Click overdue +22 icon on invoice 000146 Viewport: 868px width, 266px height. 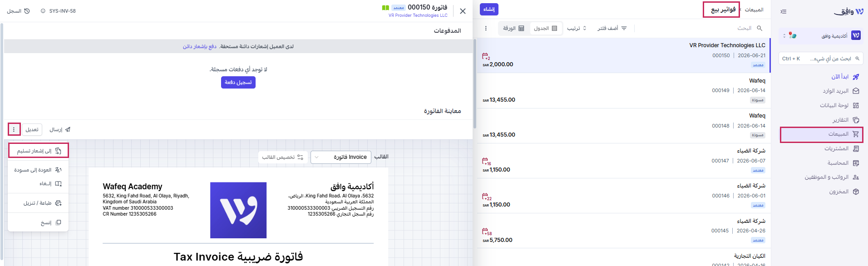pyautogui.click(x=487, y=197)
